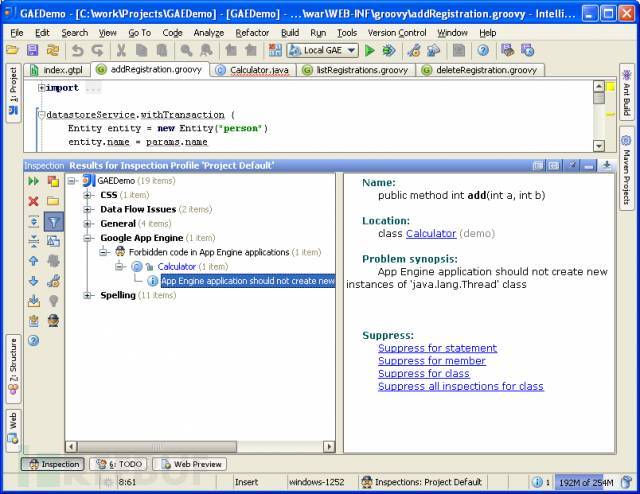640x494 pixels.
Task: Expand the Spelling inspection group
Action: 87,295
